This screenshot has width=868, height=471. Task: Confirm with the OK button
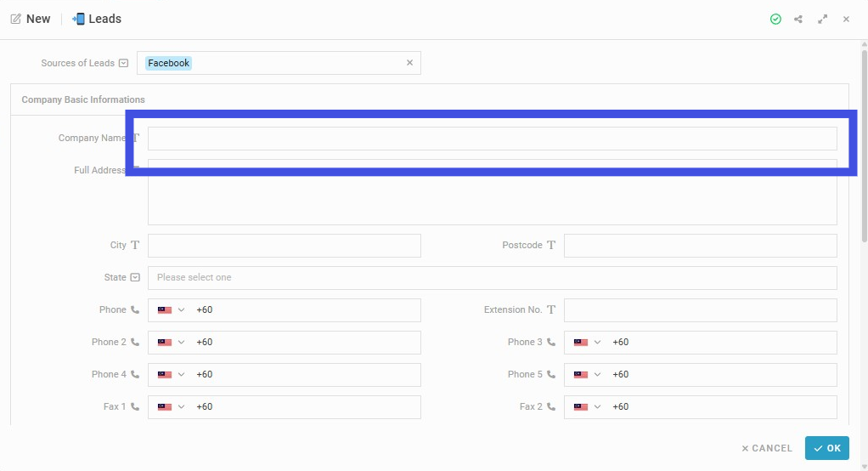pyautogui.click(x=827, y=448)
